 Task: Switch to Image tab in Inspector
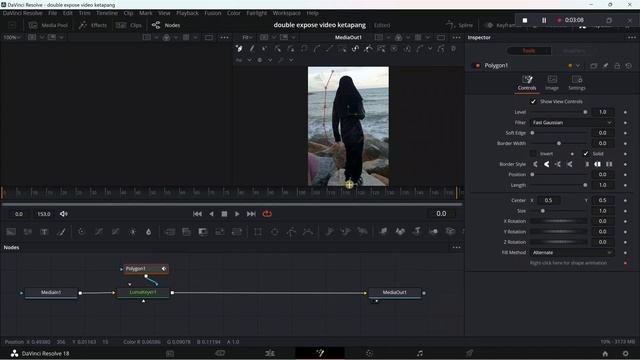(x=552, y=82)
